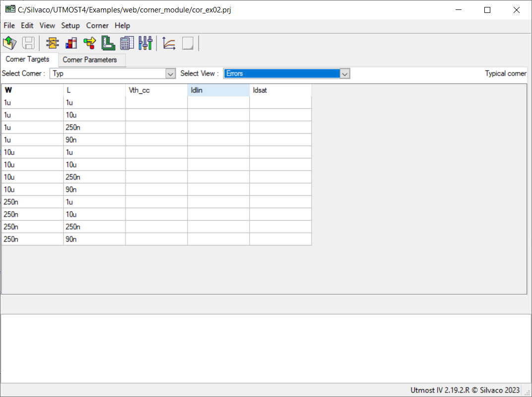Click the empty message log area below the table

click(266, 349)
